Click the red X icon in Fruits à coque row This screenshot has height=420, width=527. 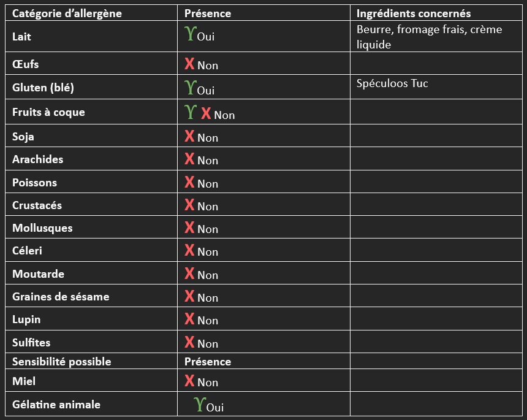pos(206,113)
